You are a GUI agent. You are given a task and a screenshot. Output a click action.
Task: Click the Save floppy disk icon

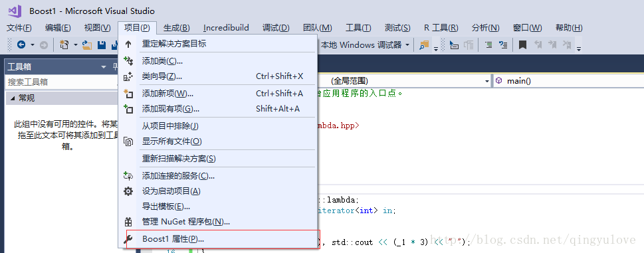point(102,44)
